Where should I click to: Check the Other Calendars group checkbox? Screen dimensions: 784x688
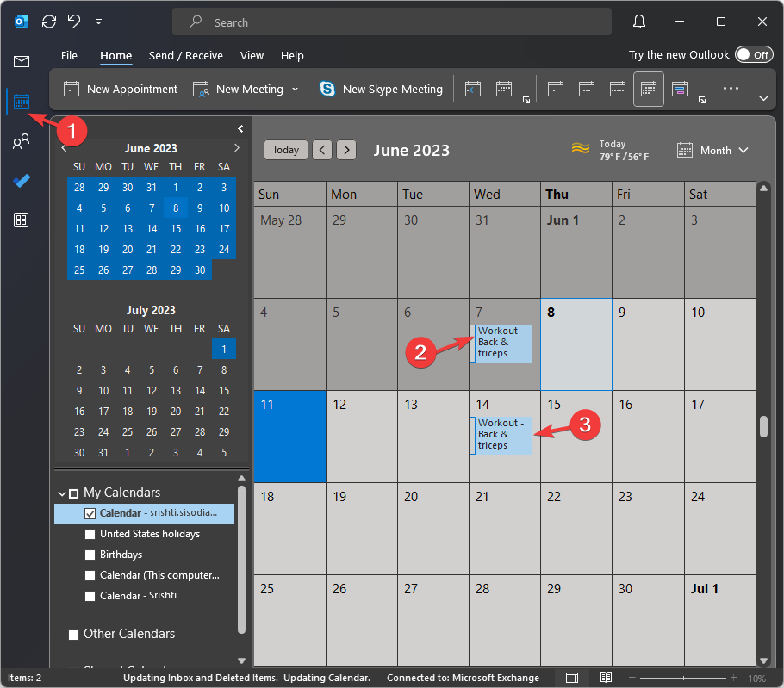(x=73, y=635)
